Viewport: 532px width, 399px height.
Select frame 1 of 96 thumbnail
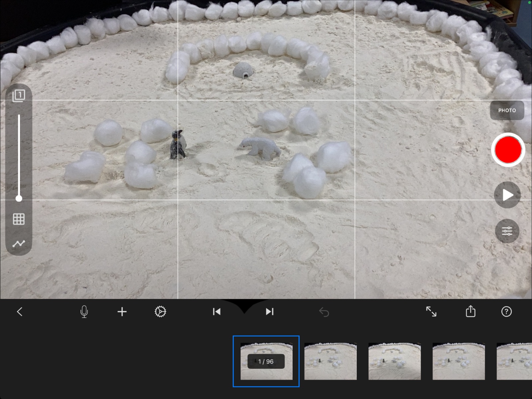coord(266,361)
